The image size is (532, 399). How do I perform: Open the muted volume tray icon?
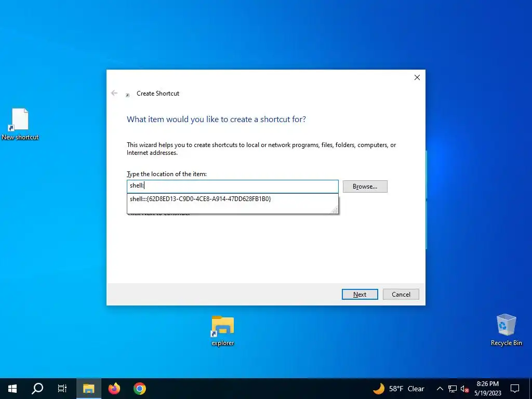[465, 389]
